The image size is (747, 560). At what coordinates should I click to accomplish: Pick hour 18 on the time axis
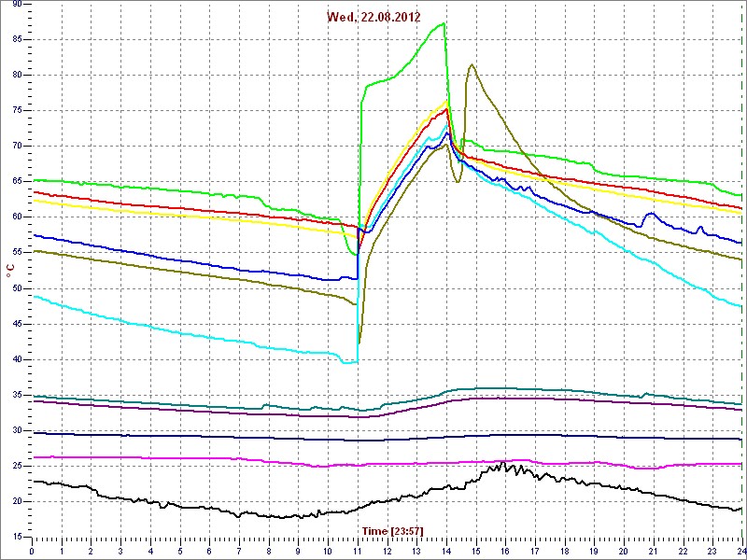pos(565,551)
